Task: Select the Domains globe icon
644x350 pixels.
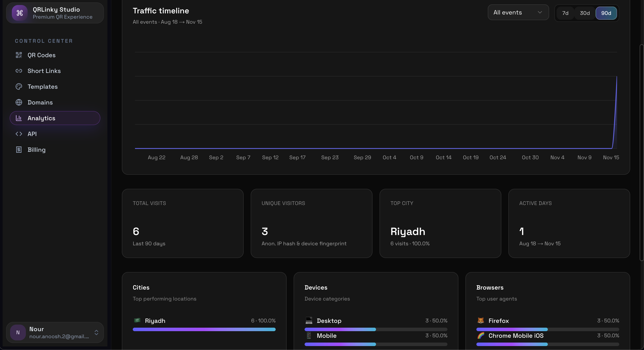Action: point(19,102)
